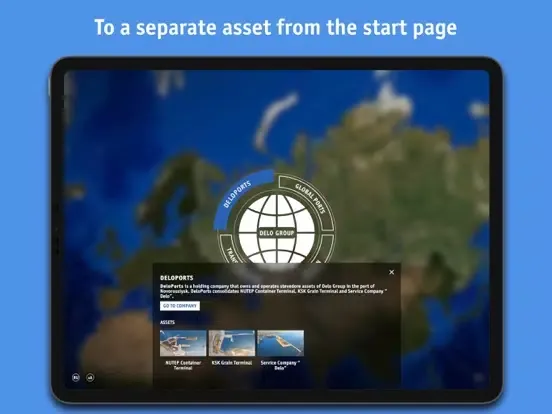Click the "Service Company Delo" caption
552x414 pixels.
pyautogui.click(x=280, y=365)
